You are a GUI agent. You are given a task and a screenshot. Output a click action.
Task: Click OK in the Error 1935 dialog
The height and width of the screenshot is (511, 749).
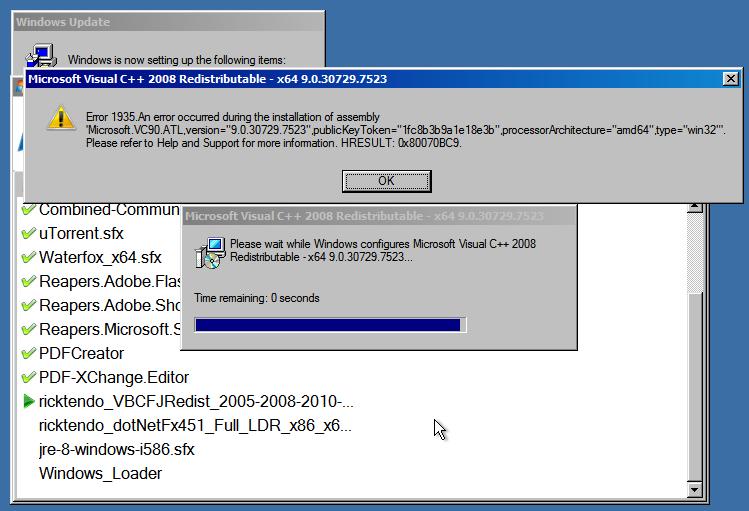coord(386,181)
